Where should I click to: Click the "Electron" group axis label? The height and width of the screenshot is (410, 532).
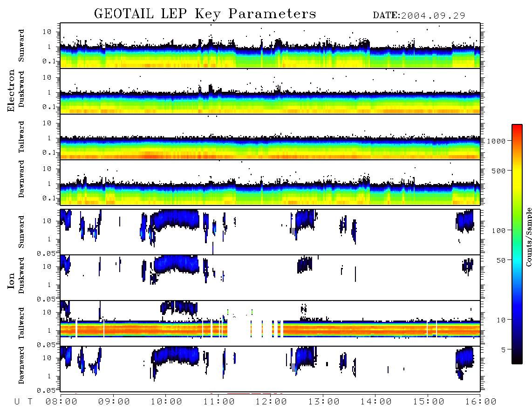click(x=11, y=91)
